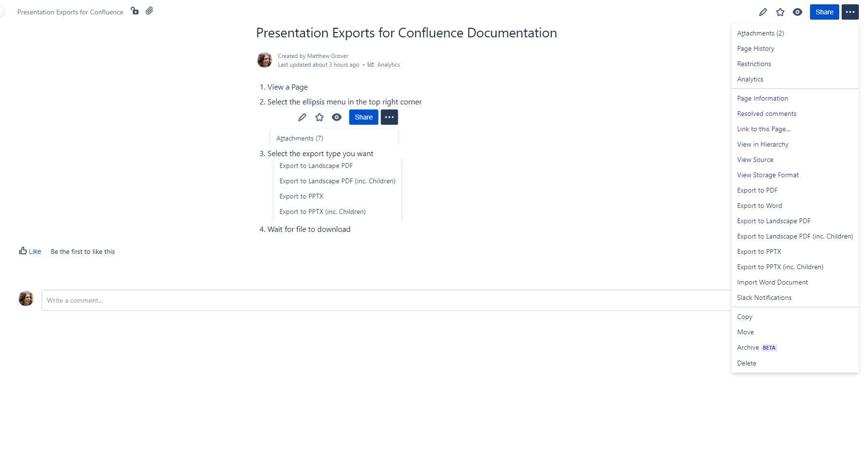Click the text 'Be the first to like this'
This screenshot has height=456, width=868.
(x=83, y=251)
